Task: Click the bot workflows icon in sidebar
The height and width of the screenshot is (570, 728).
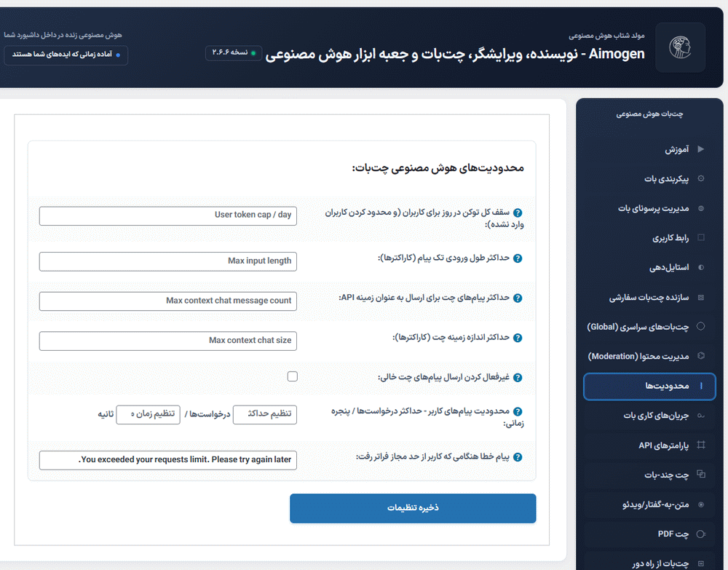Action: [x=700, y=416]
